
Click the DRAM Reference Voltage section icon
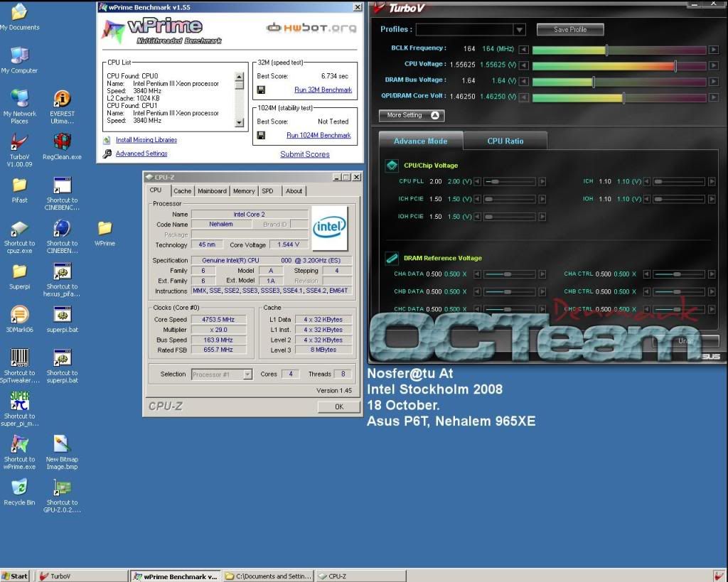(x=392, y=258)
